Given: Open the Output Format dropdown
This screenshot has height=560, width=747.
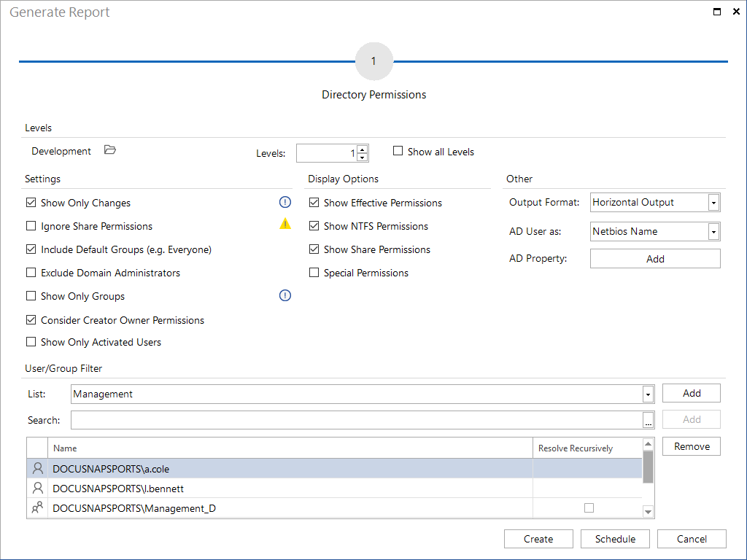Looking at the screenshot, I should (713, 203).
